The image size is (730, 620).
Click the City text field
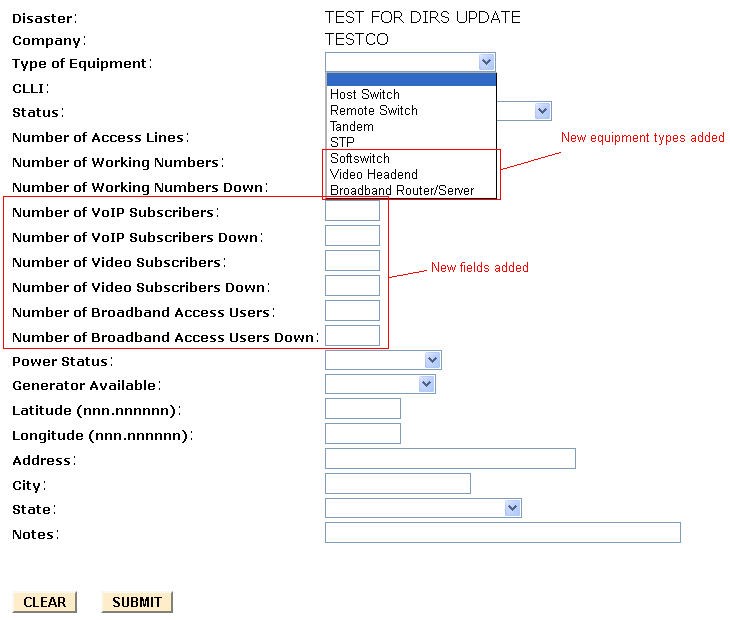[398, 484]
